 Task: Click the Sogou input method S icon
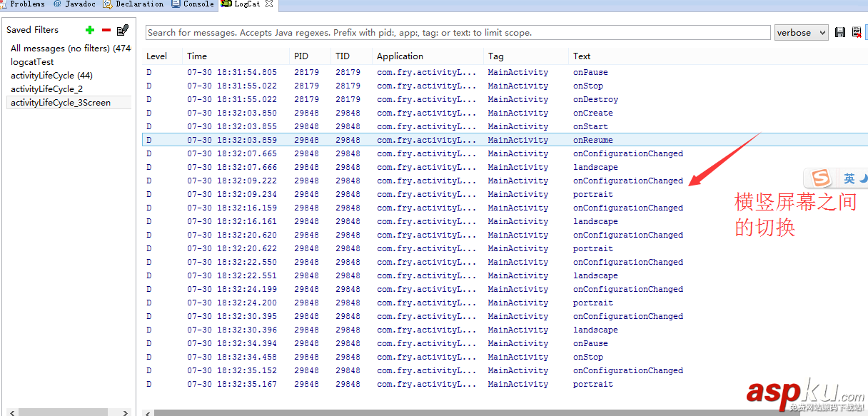(x=822, y=178)
